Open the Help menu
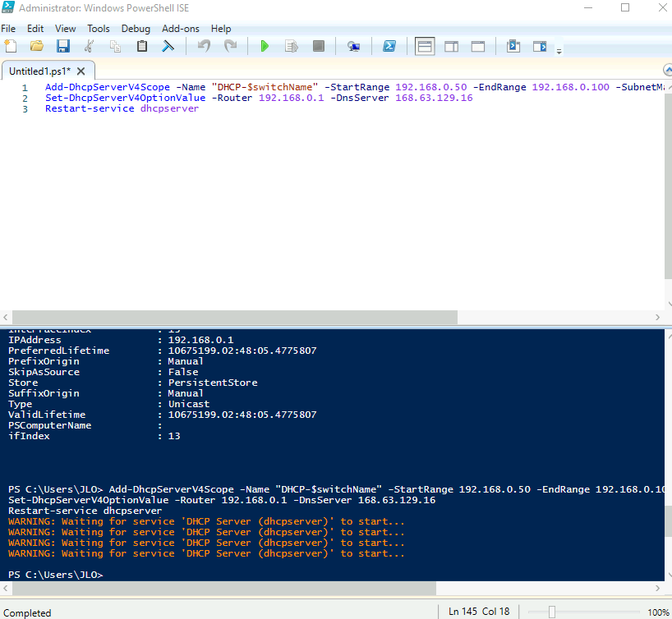This screenshot has height=619, width=672. [221, 29]
